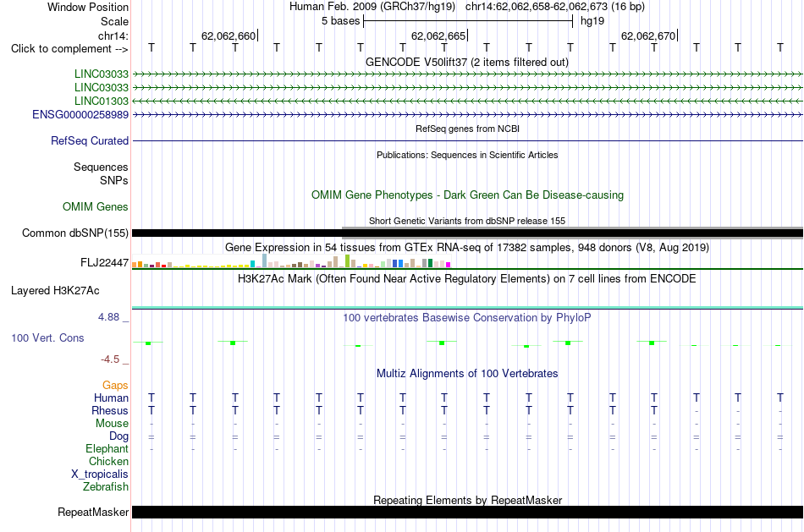Click the Sequences track label
The width and height of the screenshot is (804, 532).
click(101, 167)
